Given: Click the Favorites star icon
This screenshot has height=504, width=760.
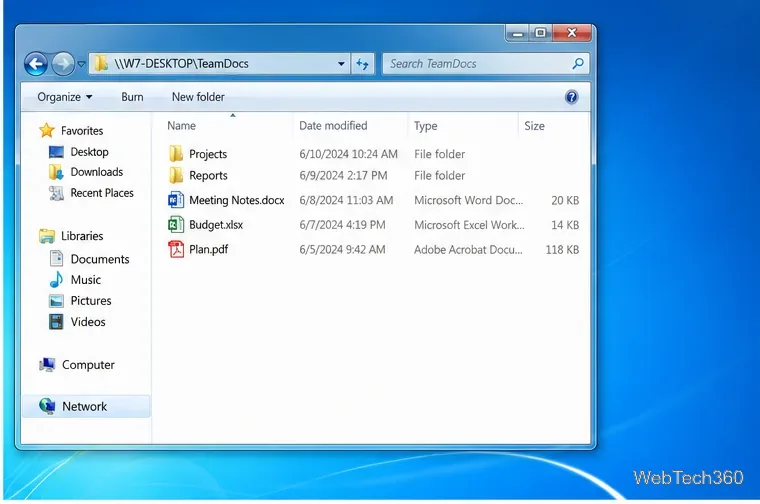Looking at the screenshot, I should [47, 130].
